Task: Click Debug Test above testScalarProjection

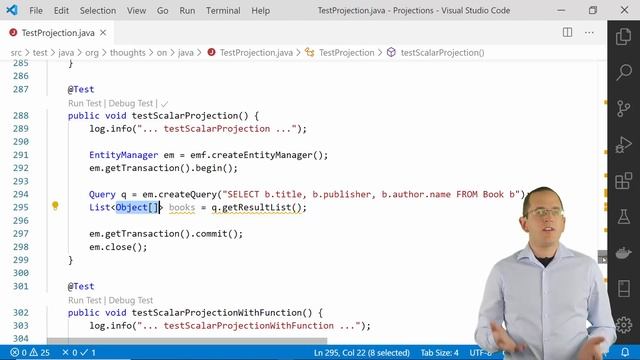Action: click(x=131, y=103)
